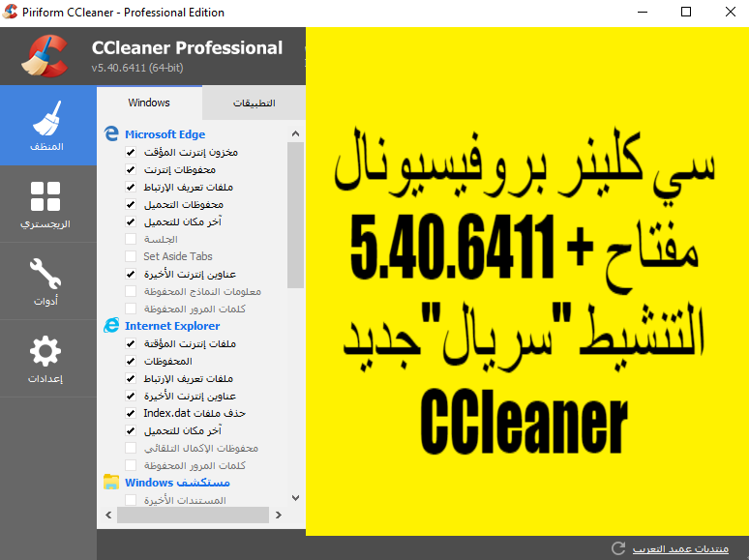This screenshot has width=749, height=560.
Task: Minimize the CCleaner window
Action: pos(643,12)
